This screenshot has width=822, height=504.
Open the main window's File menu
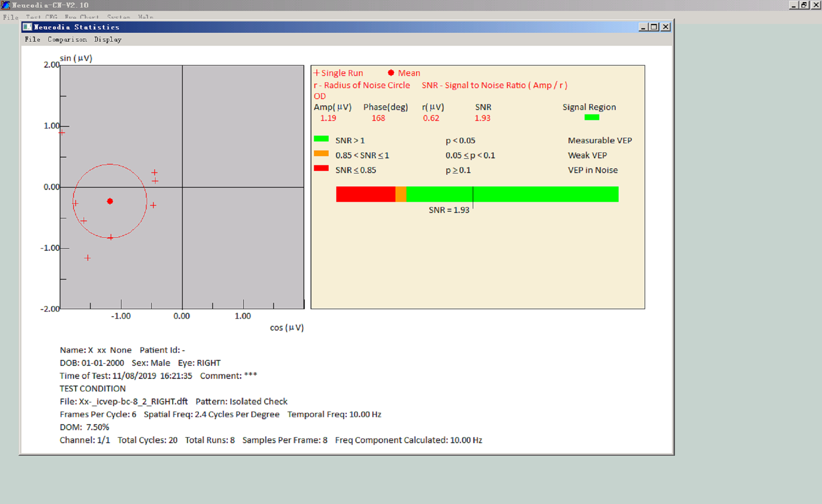pos(11,17)
